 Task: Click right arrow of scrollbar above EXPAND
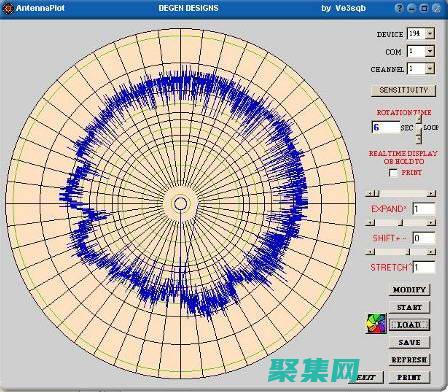coord(432,193)
